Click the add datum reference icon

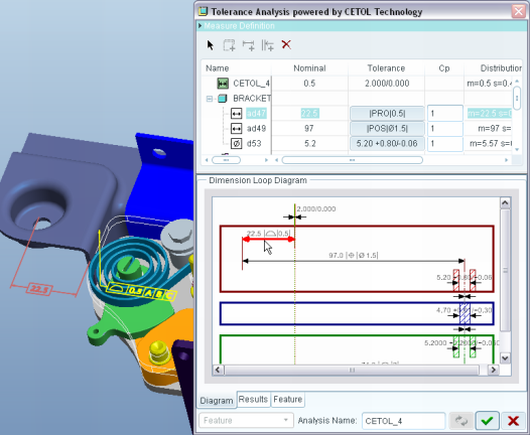coord(267,45)
